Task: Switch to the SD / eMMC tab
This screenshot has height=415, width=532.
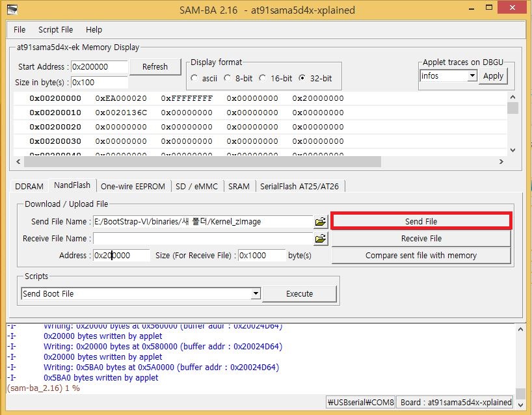Action: click(197, 186)
